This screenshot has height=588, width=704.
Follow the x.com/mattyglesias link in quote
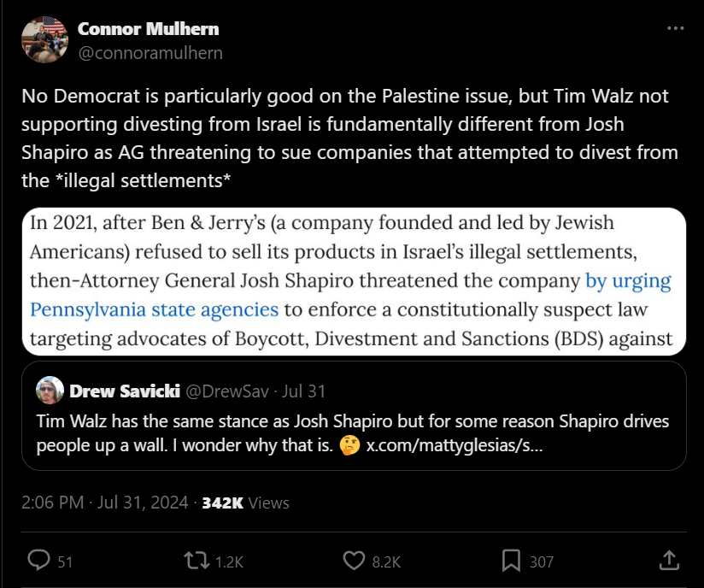(x=455, y=445)
